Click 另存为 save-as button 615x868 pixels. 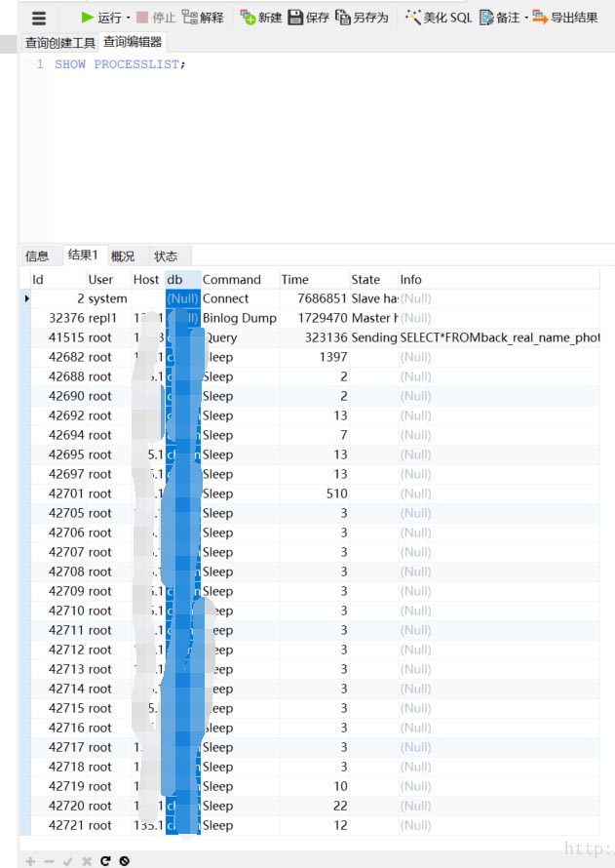click(362, 18)
